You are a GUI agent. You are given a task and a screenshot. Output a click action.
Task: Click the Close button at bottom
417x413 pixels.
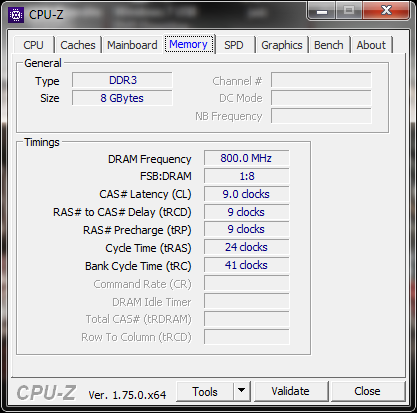point(367,391)
